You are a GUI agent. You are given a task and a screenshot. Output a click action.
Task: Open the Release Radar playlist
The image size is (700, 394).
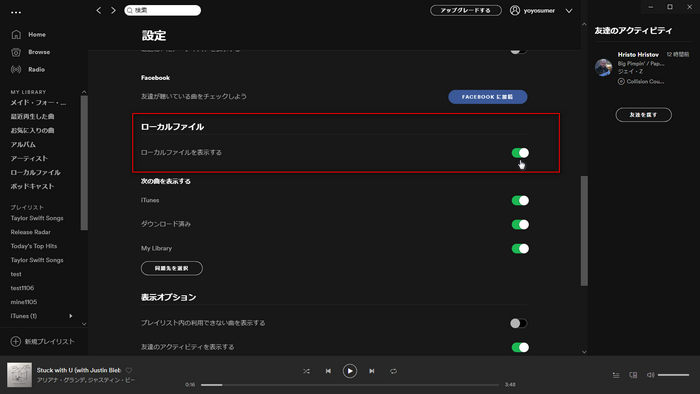[31, 232]
